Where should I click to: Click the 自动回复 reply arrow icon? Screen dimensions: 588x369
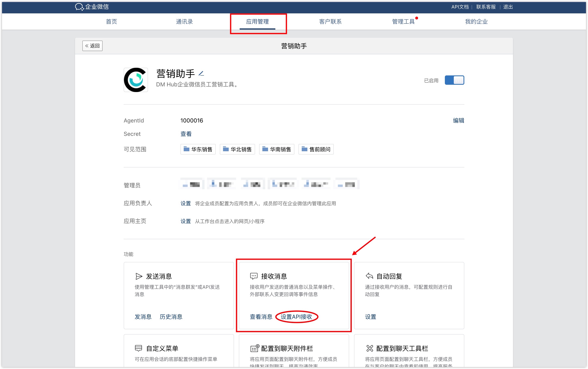[369, 276]
